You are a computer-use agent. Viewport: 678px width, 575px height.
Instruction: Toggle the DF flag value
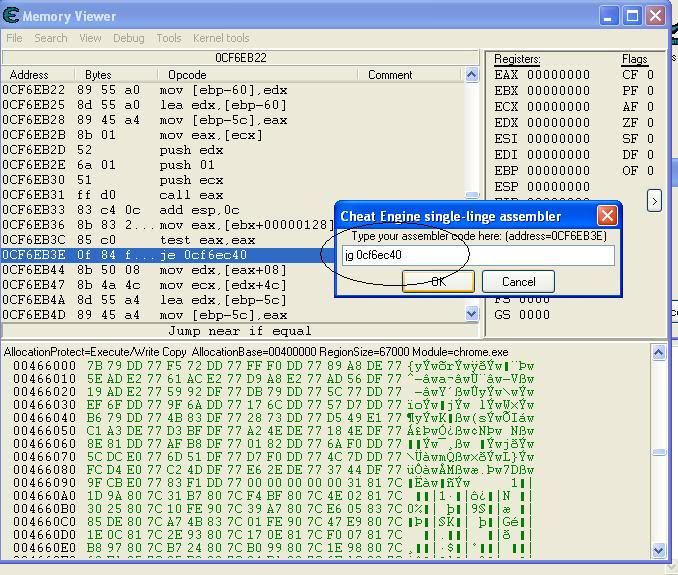pos(650,155)
